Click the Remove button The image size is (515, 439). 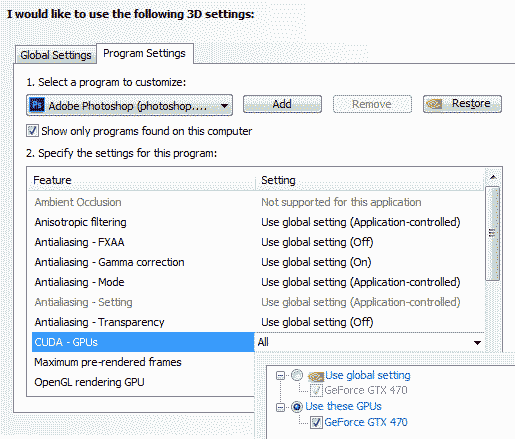click(x=372, y=104)
